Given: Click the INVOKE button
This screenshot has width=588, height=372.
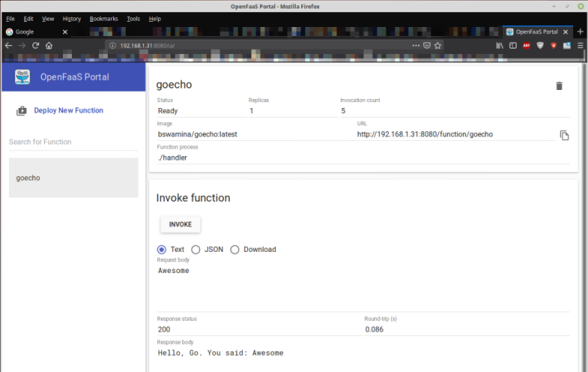Looking at the screenshot, I should click(181, 224).
